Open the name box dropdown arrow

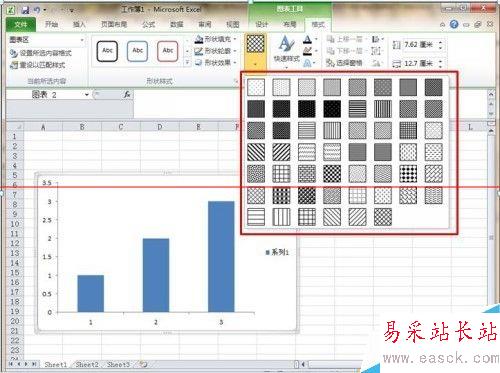click(x=86, y=95)
